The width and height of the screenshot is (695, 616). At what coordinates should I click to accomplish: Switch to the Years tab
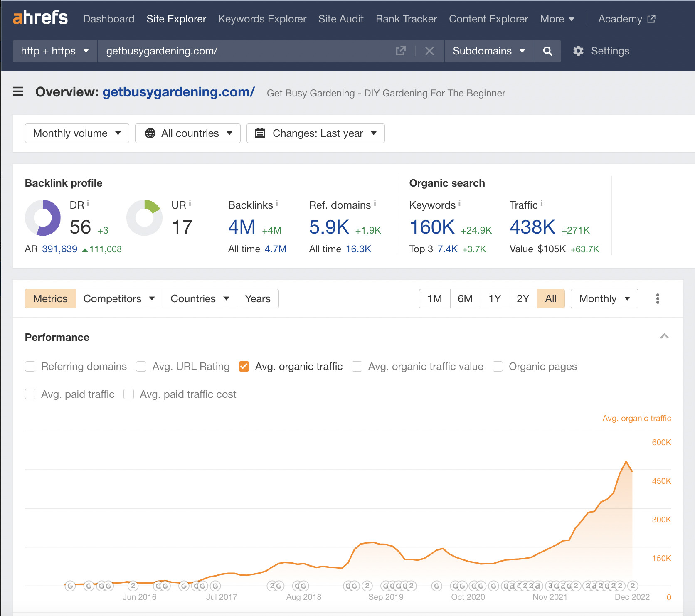257,299
